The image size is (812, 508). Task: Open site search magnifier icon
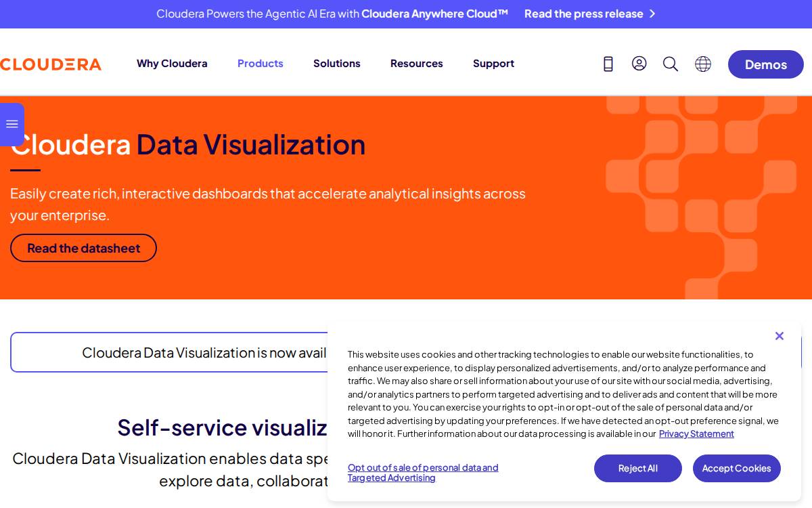point(671,64)
